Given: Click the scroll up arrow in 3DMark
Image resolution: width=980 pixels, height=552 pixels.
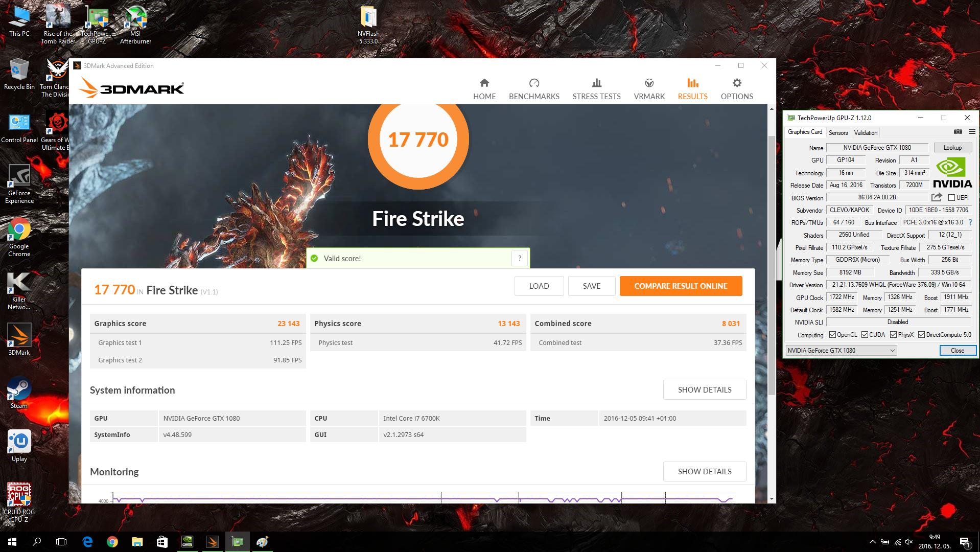Looking at the screenshot, I should tap(771, 109).
